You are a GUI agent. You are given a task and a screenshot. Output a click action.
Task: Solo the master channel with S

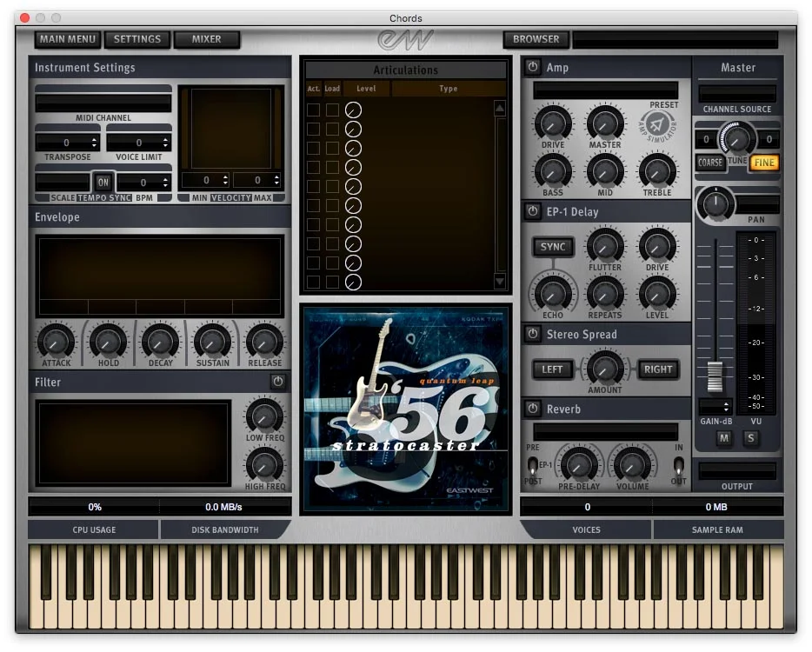pyautogui.click(x=750, y=438)
